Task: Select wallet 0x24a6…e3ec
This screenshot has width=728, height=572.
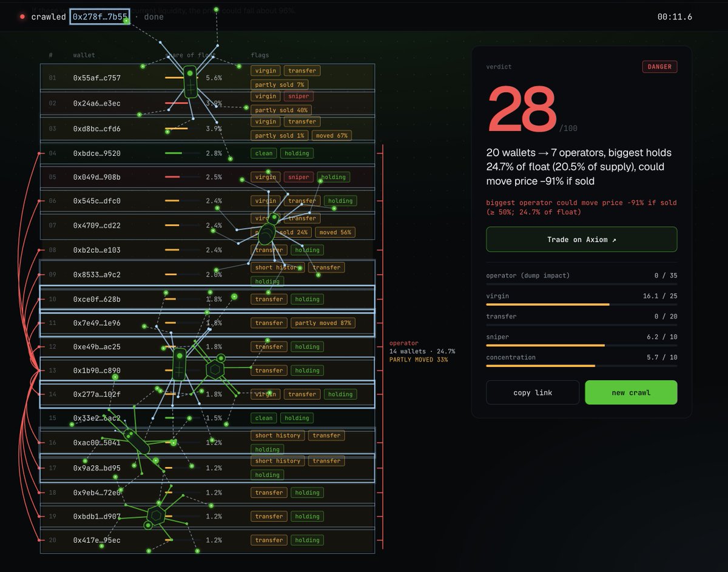Action: click(x=96, y=103)
